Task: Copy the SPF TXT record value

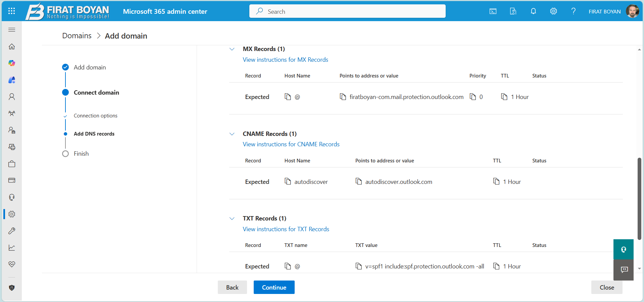Action: click(358, 266)
